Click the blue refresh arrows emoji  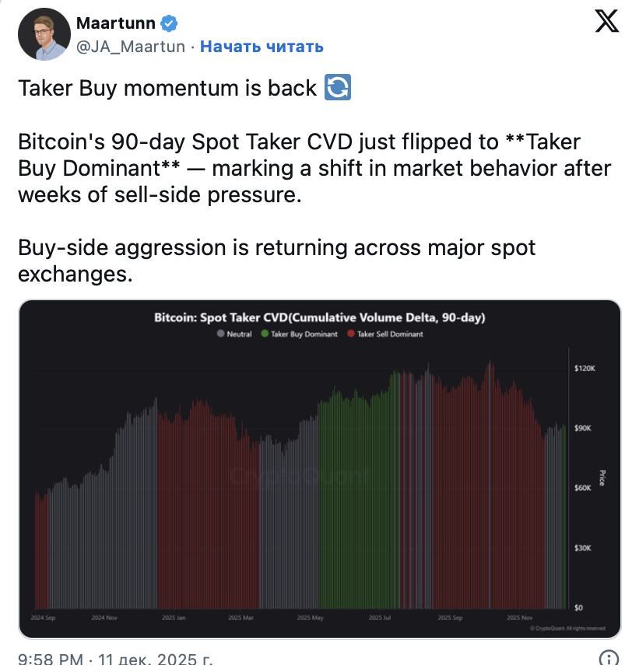pos(337,88)
